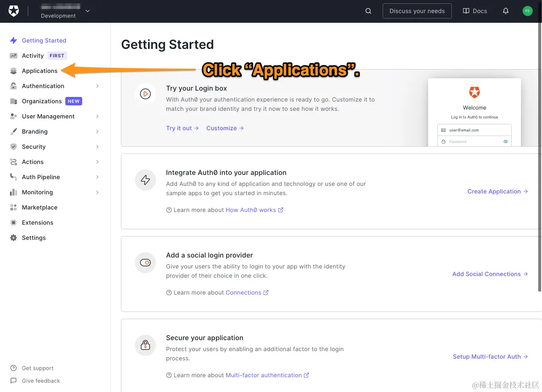Select Getting Started in the sidebar
Viewport: 542px width, 392px height.
coord(44,40)
